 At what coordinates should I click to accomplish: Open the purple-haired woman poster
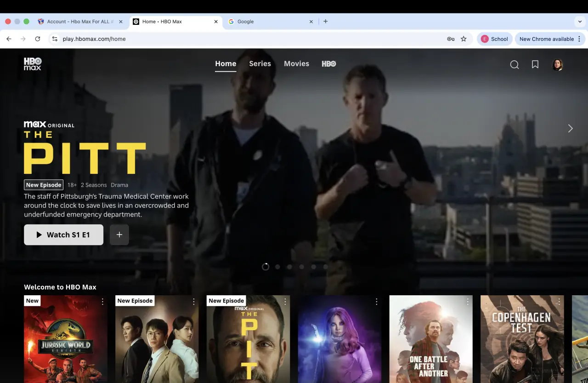pyautogui.click(x=340, y=339)
